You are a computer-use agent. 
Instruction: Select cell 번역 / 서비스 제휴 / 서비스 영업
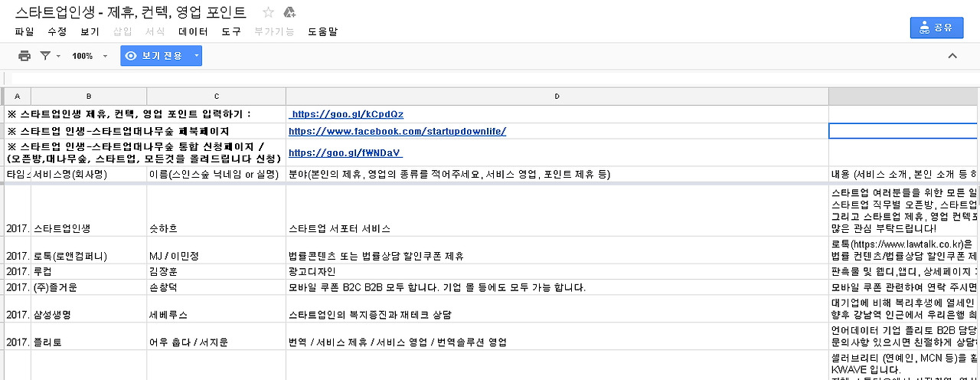coord(557,336)
